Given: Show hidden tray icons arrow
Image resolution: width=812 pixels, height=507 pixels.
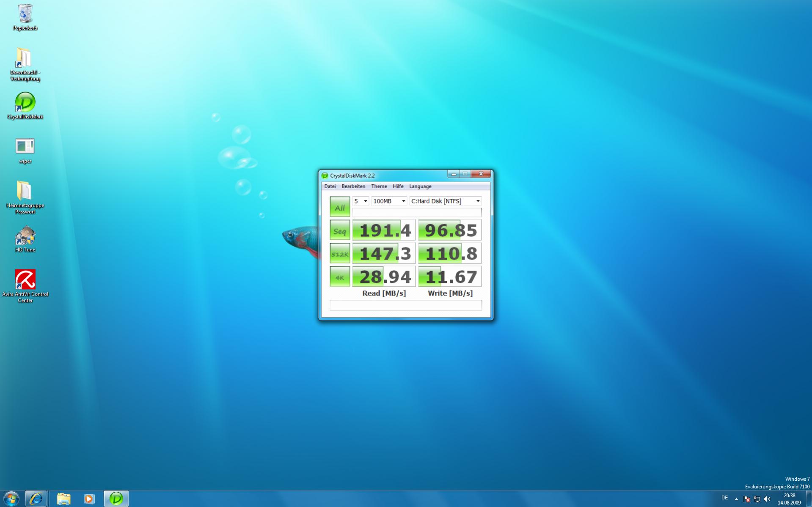Looking at the screenshot, I should pos(736,499).
